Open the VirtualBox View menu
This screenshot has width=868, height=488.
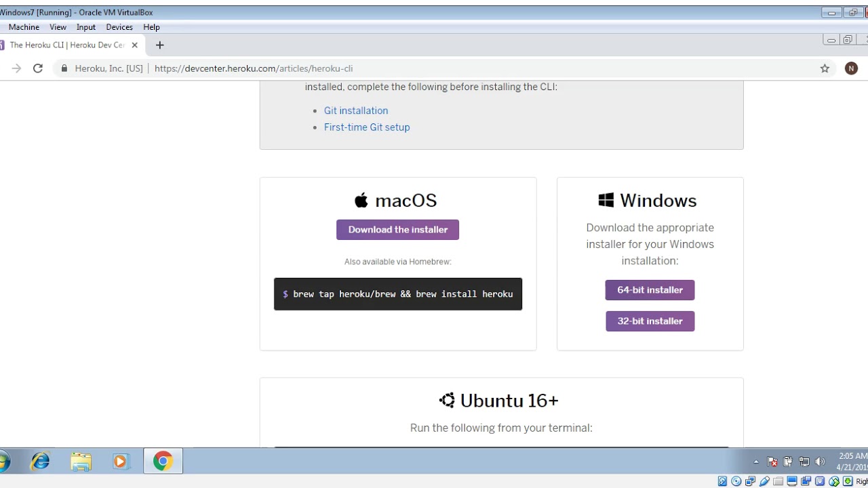(x=58, y=27)
